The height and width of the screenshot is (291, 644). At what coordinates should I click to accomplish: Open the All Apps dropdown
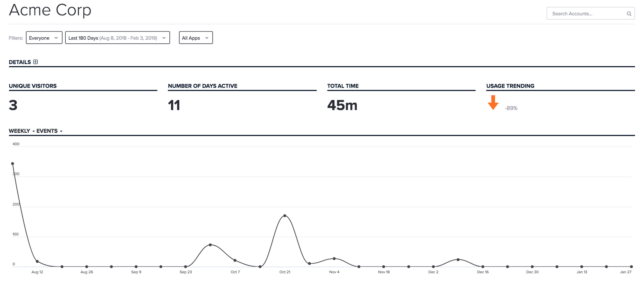click(x=196, y=38)
